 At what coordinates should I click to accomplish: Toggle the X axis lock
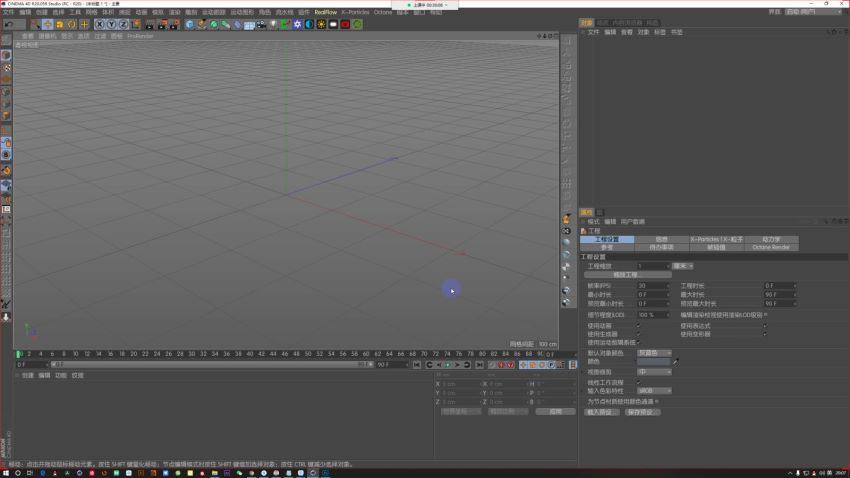tap(100, 24)
